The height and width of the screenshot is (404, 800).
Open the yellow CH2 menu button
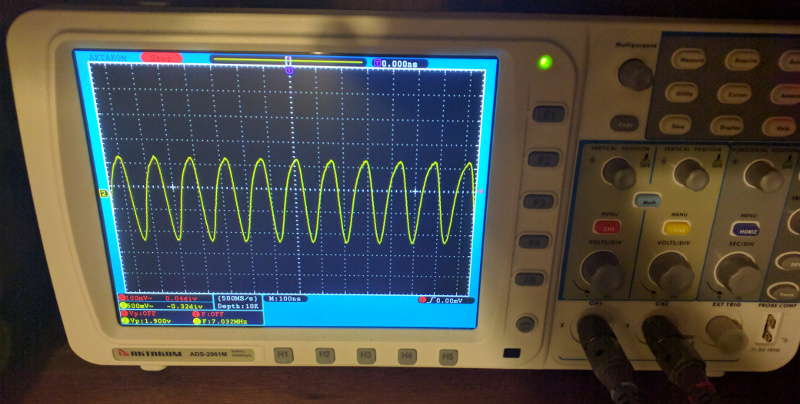[x=676, y=228]
